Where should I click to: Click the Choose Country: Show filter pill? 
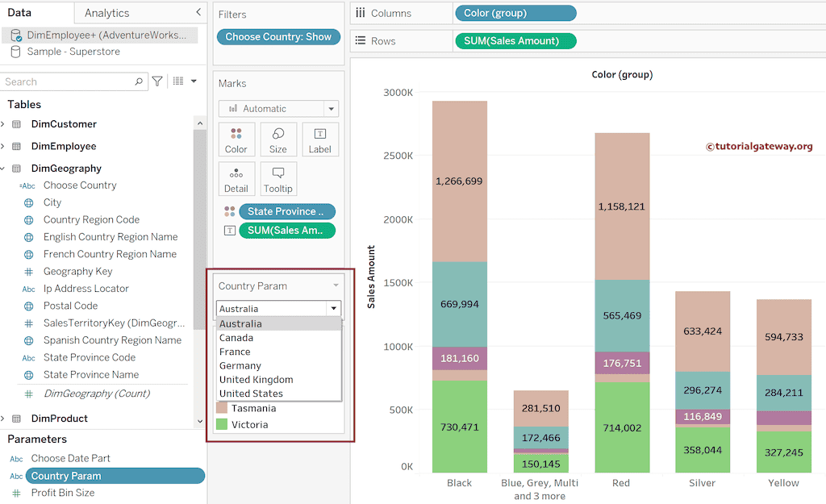[278, 36]
